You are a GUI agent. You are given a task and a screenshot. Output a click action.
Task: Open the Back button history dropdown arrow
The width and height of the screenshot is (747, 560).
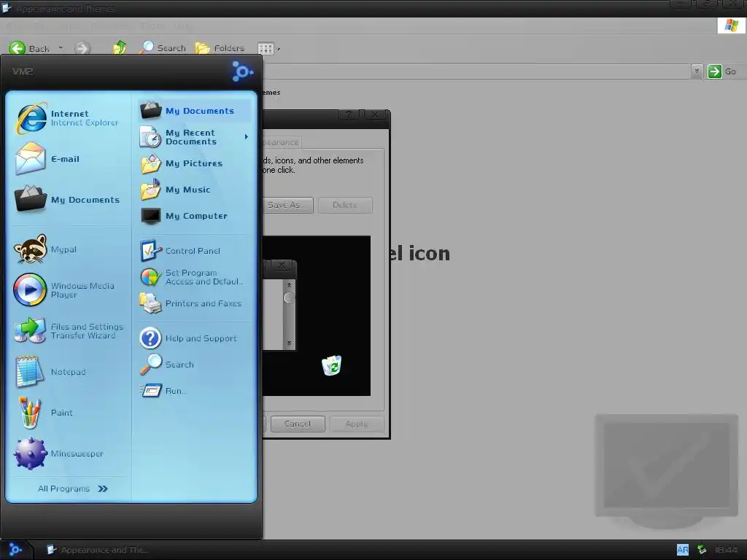pyautogui.click(x=61, y=47)
